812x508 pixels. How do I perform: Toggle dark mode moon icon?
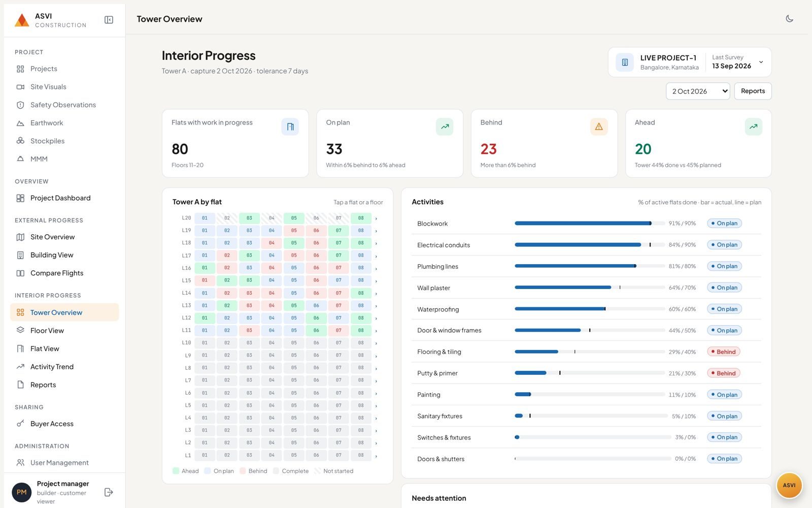coord(789,19)
